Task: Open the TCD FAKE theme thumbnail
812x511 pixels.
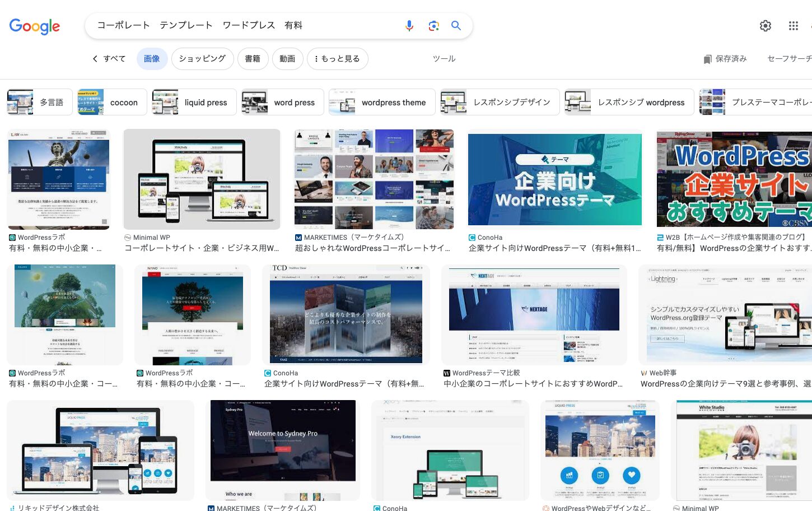Action: pyautogui.click(x=346, y=315)
